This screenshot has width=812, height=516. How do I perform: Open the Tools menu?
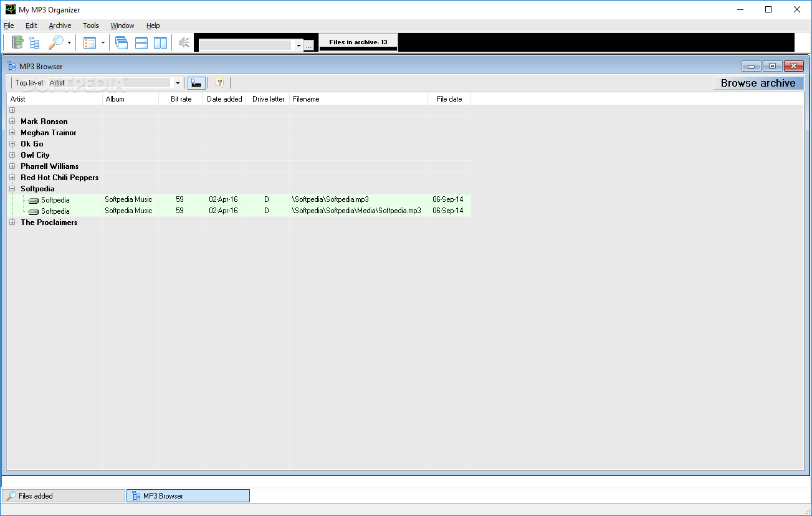point(91,26)
